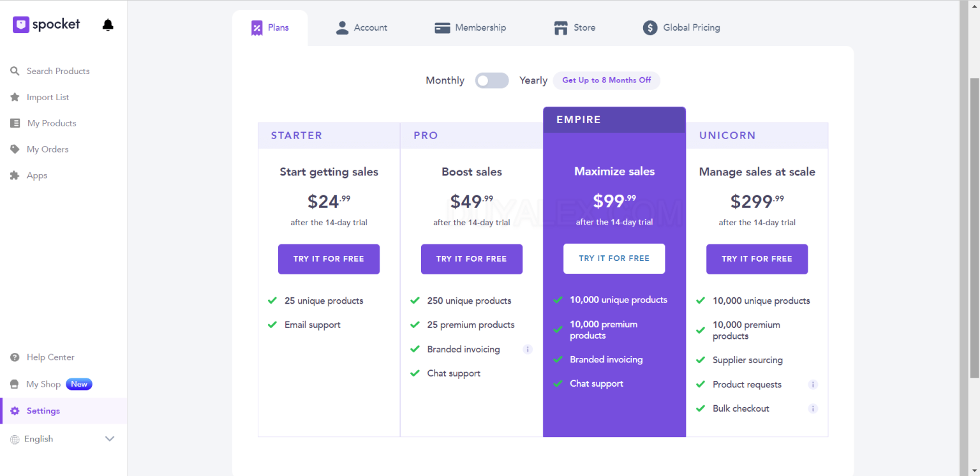Image resolution: width=980 pixels, height=476 pixels.
Task: Select the Store tab
Action: pos(574,27)
